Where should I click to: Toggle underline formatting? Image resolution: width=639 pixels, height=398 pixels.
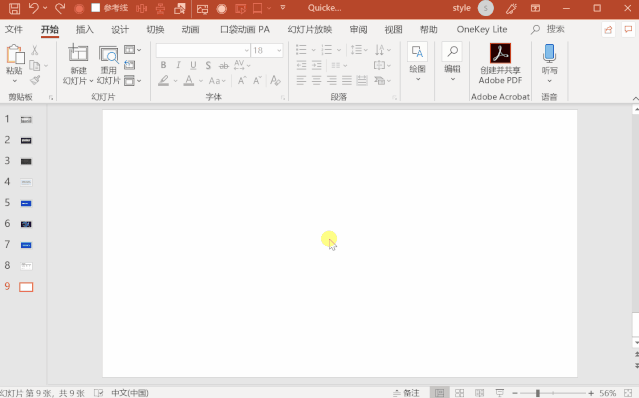tap(193, 65)
